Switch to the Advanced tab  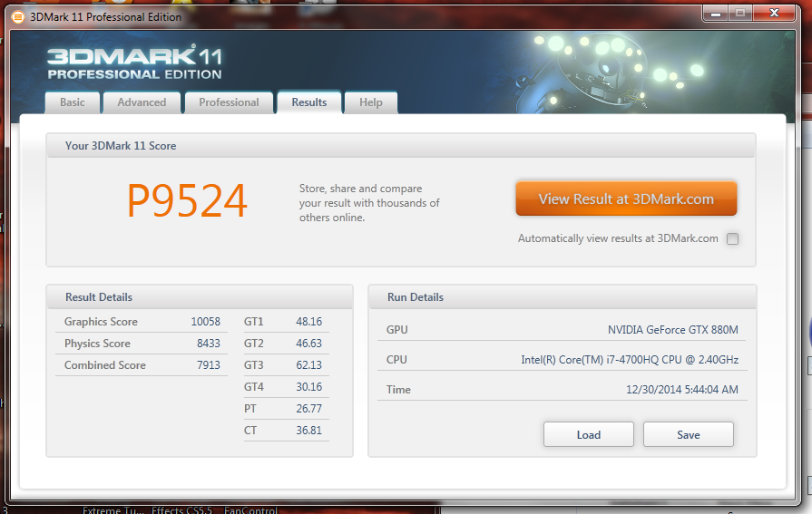tap(142, 102)
